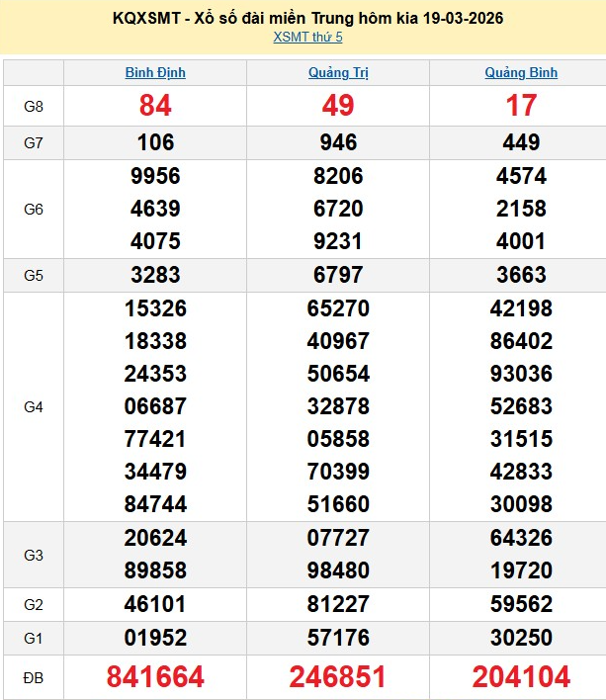Click Bình Định G8 number 84

tap(155, 106)
